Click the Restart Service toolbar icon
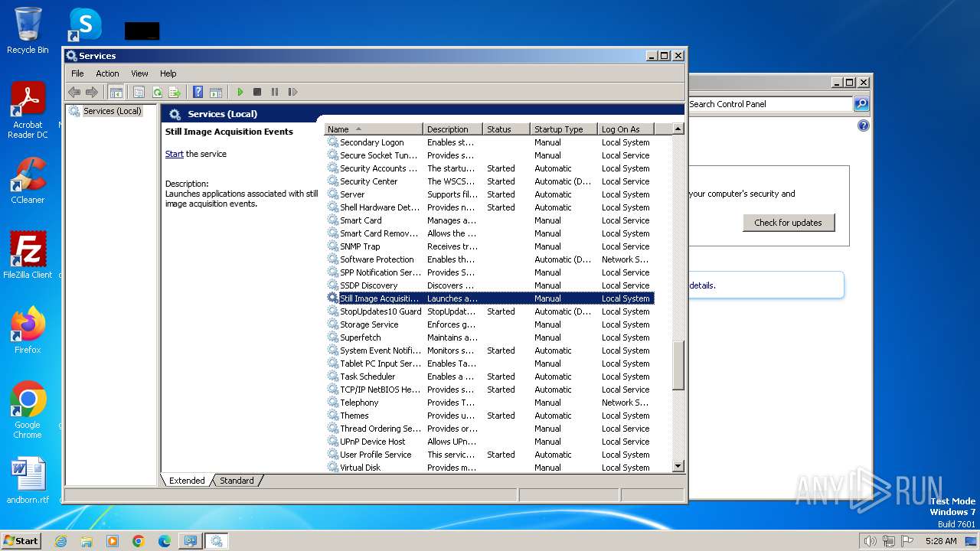The image size is (980, 551). click(292, 92)
